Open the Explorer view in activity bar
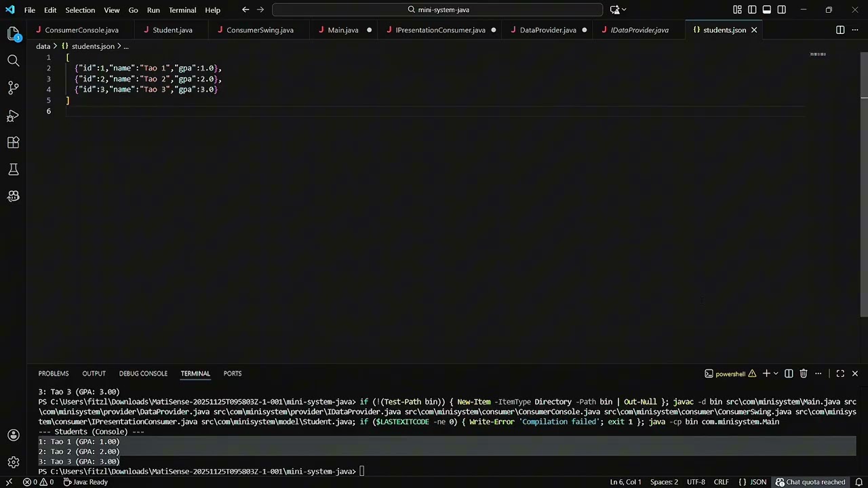This screenshot has width=868, height=488. 13,34
